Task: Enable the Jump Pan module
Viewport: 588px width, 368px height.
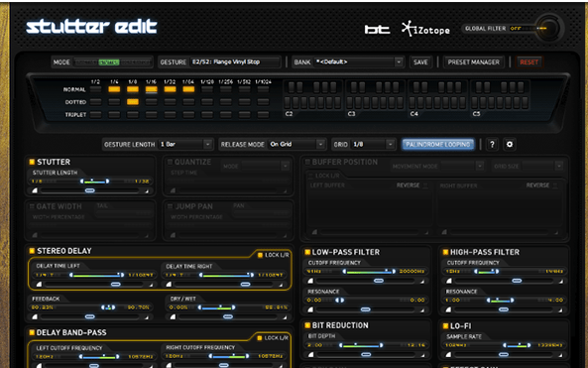Action: (170, 206)
